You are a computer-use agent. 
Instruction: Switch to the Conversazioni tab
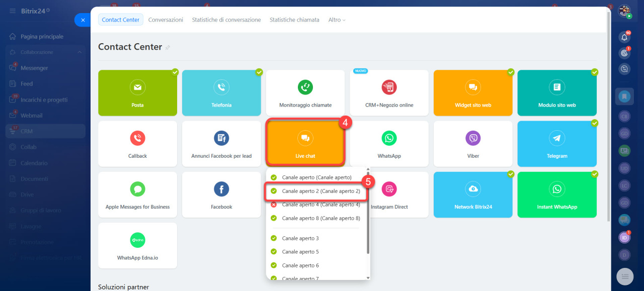coord(166,20)
